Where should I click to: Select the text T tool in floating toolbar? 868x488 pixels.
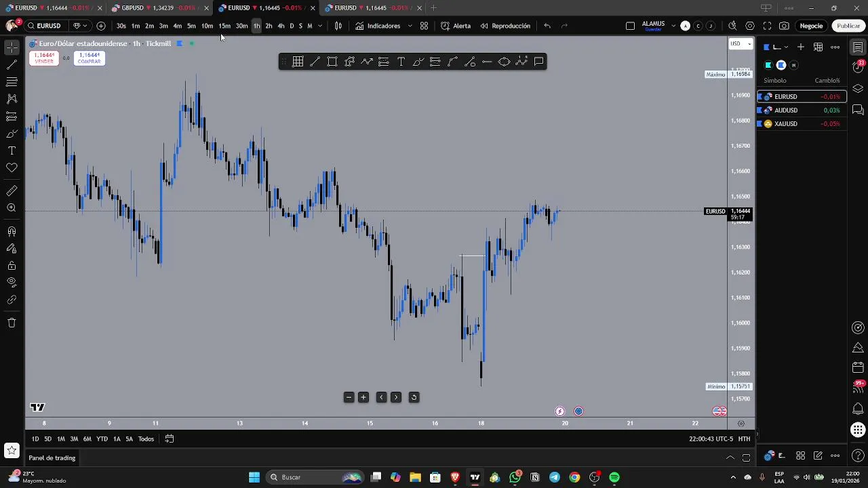coord(401,62)
